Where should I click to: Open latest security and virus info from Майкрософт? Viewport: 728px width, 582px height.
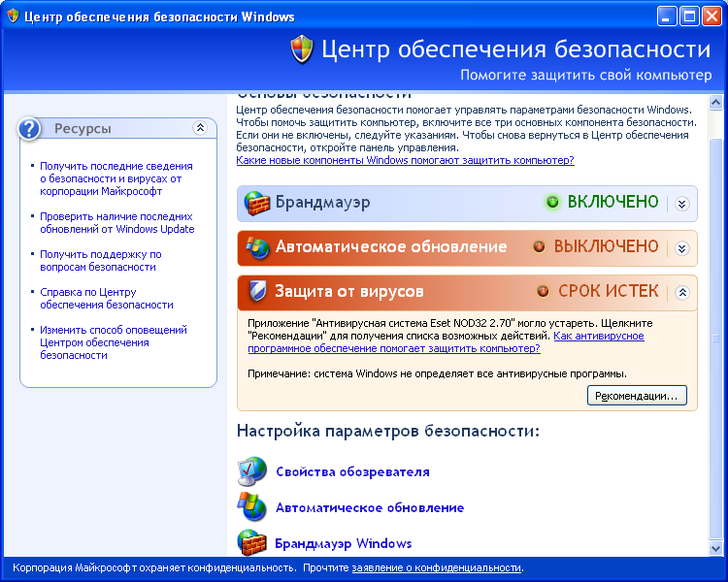116,178
